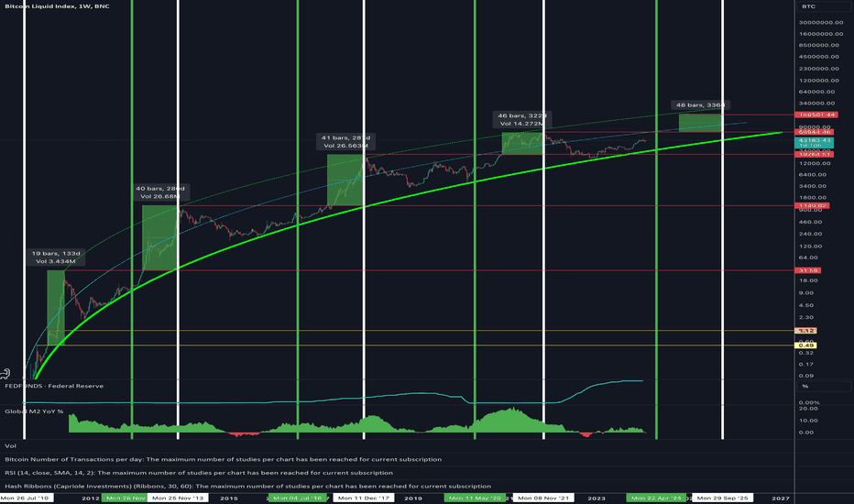The height and width of the screenshot is (504, 854).
Task: Click the 2012 year label on time axis
Action: point(91,498)
